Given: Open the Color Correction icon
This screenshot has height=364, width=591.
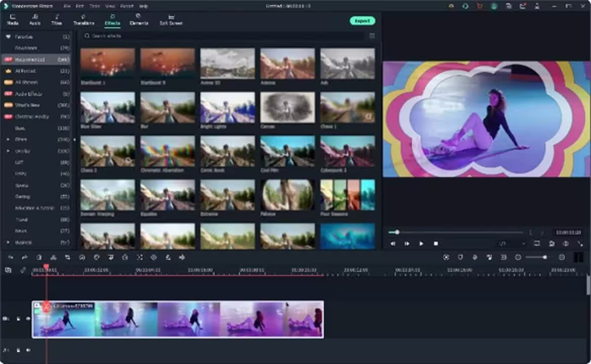Looking at the screenshot, I should pos(97,257).
